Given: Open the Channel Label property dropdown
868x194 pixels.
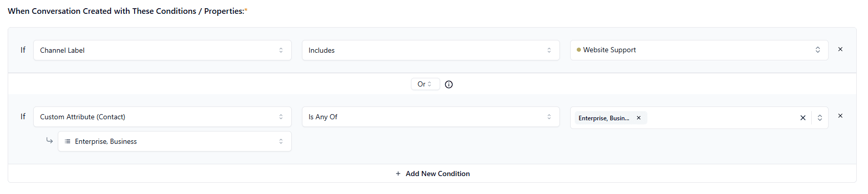Looking at the screenshot, I should (162, 50).
